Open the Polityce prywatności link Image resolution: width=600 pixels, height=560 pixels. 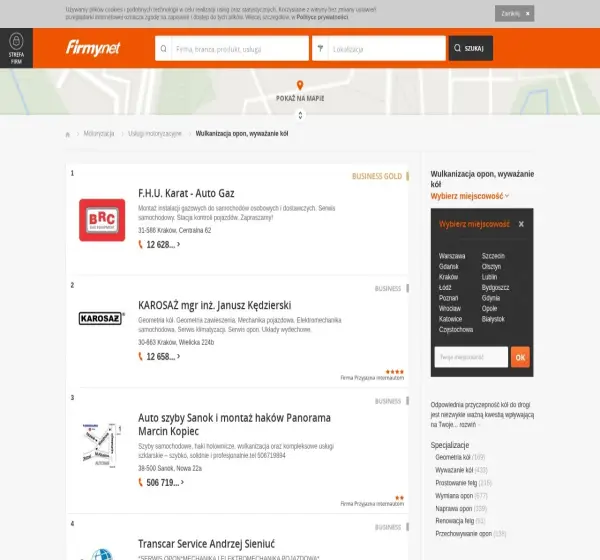coord(322,17)
